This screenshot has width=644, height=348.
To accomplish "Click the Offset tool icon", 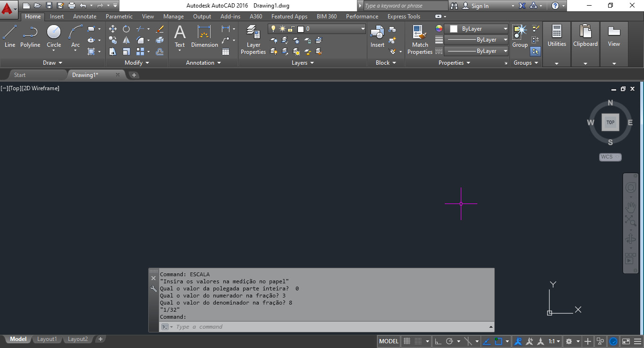I will coord(160,51).
